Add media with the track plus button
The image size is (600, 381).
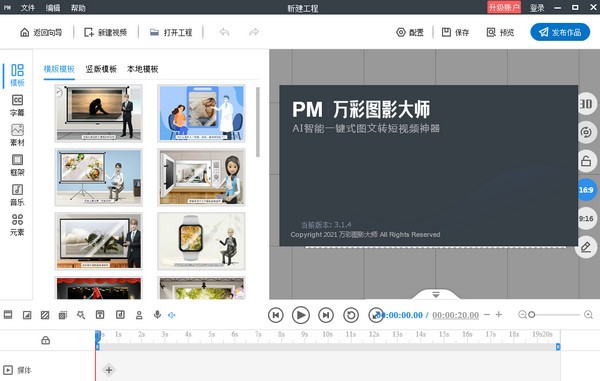[109, 370]
